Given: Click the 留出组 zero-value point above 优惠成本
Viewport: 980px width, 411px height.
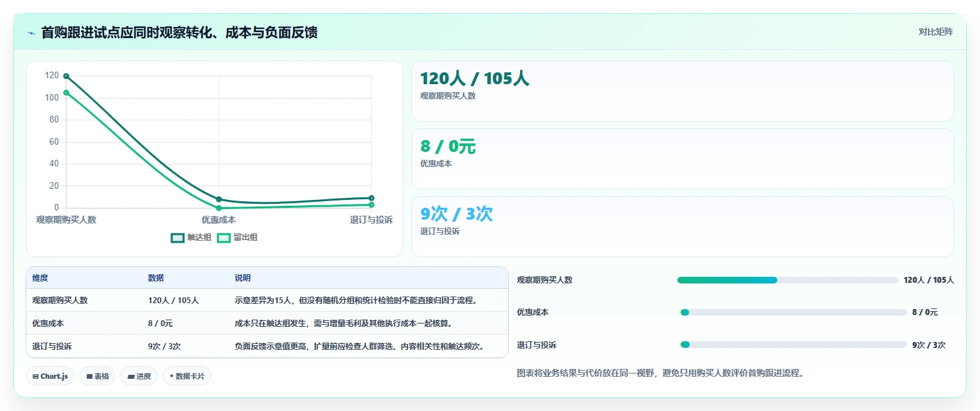Looking at the screenshot, I should coord(219,208).
